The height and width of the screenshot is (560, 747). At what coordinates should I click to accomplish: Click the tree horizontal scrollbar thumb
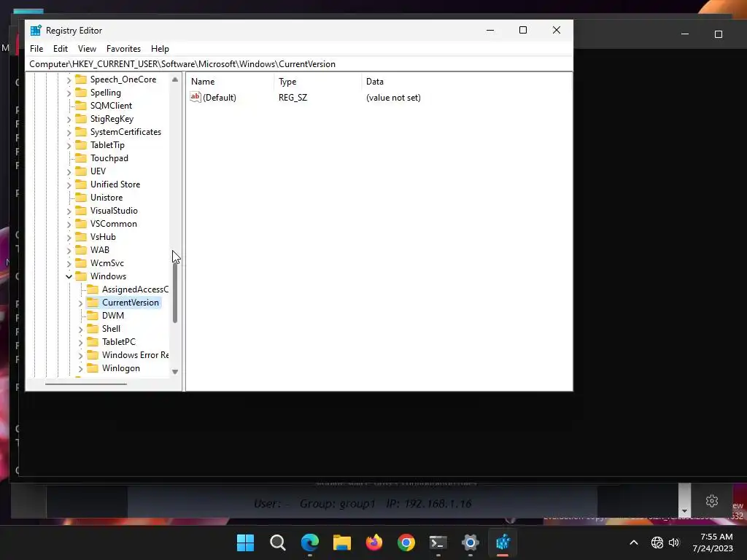[86, 384]
